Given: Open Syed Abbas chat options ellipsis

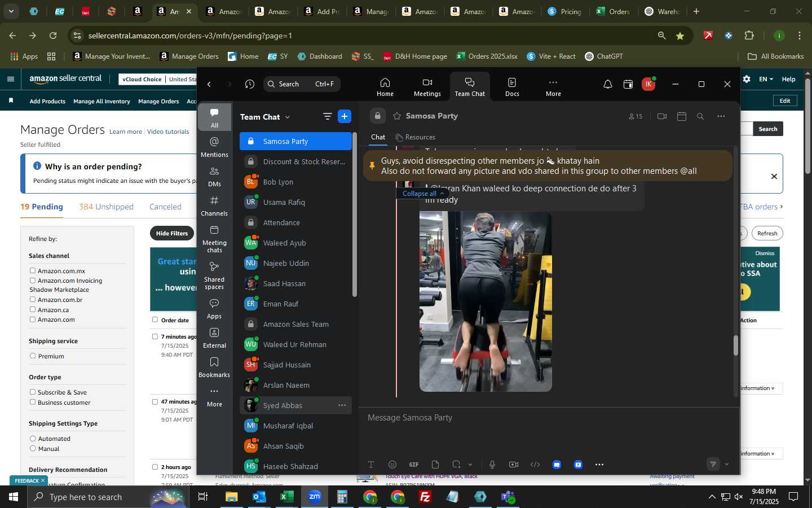Looking at the screenshot, I should click(342, 405).
